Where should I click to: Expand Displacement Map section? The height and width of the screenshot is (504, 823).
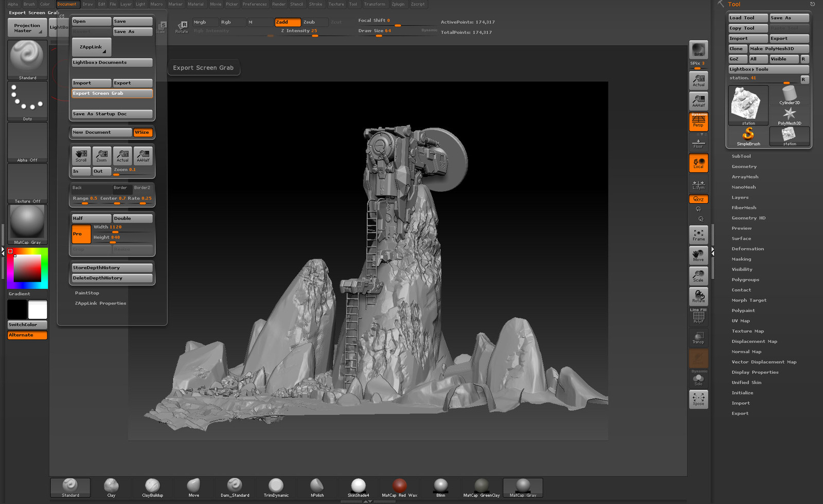tap(755, 341)
